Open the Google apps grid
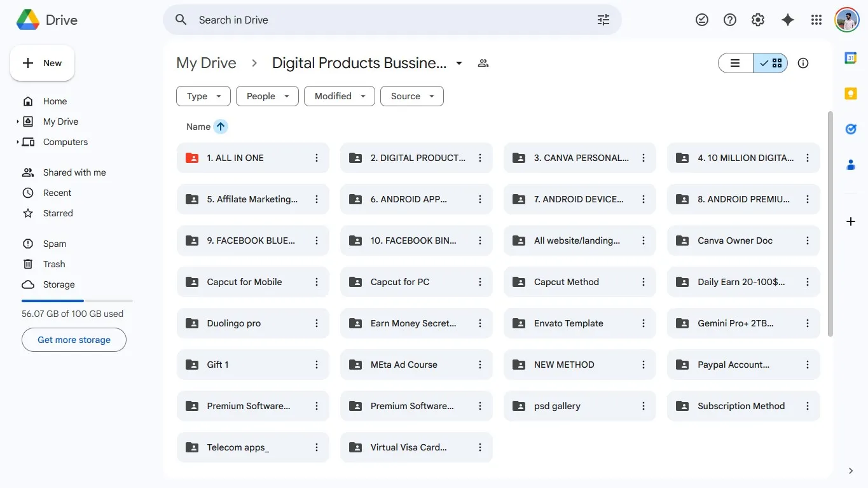Viewport: 868px width, 488px height. click(x=816, y=20)
